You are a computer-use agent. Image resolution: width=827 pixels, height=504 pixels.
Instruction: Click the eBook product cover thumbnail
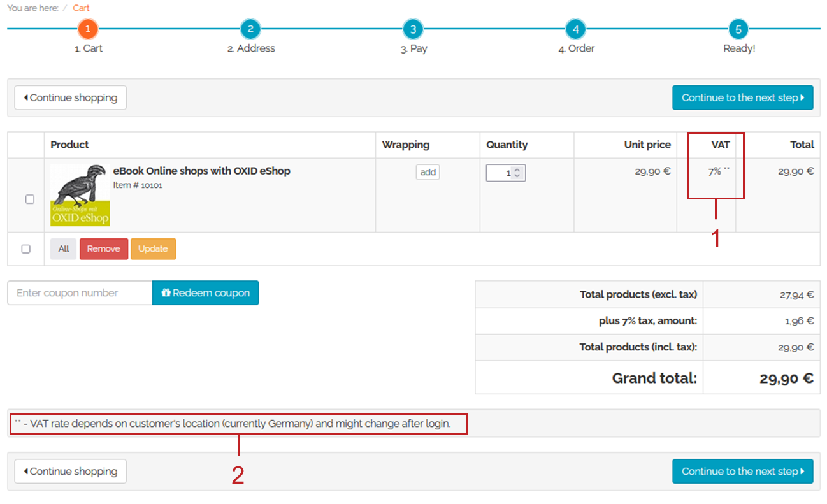(x=80, y=195)
